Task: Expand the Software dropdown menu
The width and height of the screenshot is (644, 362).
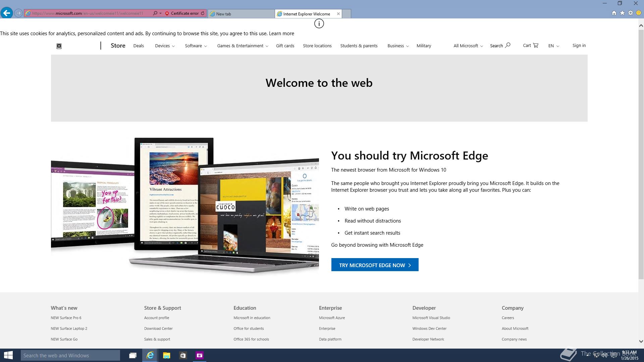Action: (x=196, y=46)
